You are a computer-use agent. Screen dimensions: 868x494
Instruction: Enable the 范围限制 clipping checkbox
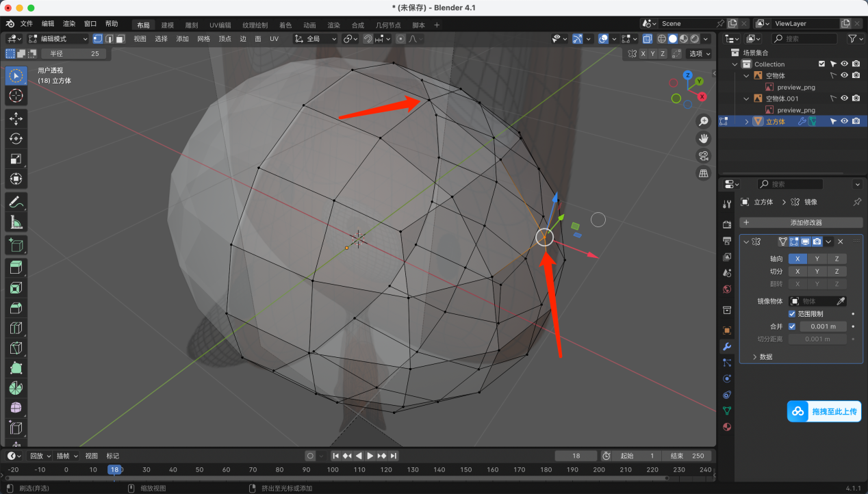click(792, 313)
